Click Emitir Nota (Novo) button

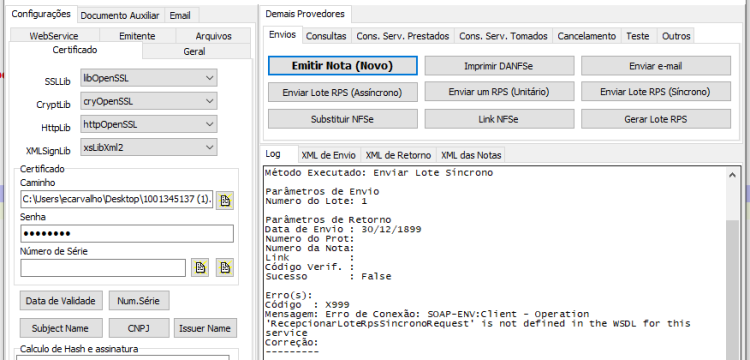point(342,66)
